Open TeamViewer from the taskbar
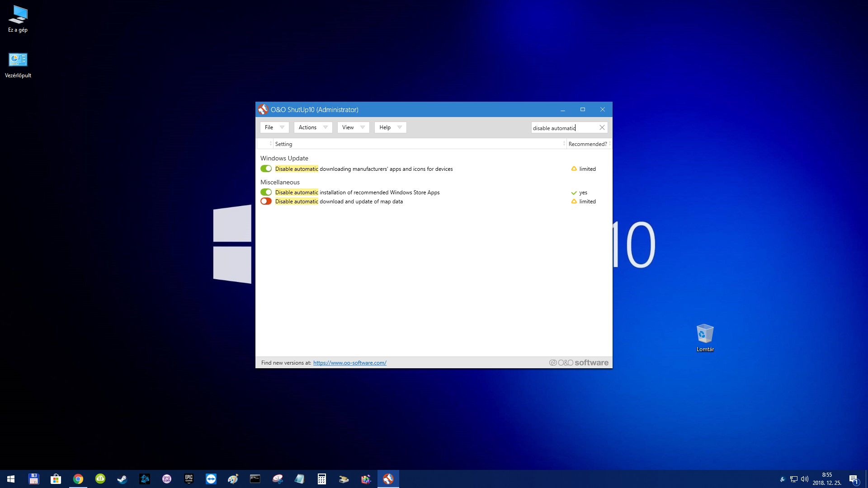 (211, 479)
